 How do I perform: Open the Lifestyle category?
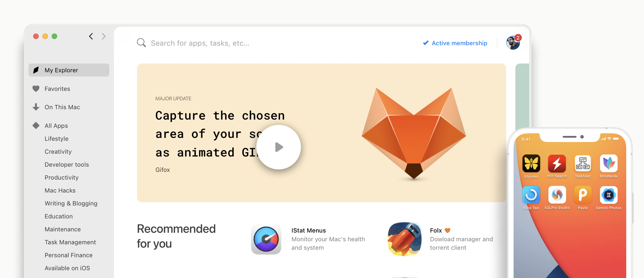(56, 139)
